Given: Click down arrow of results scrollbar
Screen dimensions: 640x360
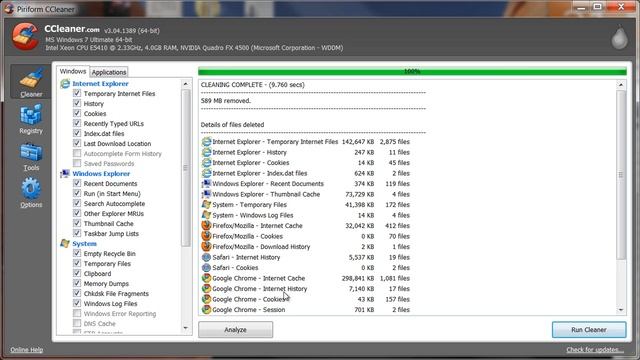Looking at the screenshot, I should (x=621, y=310).
